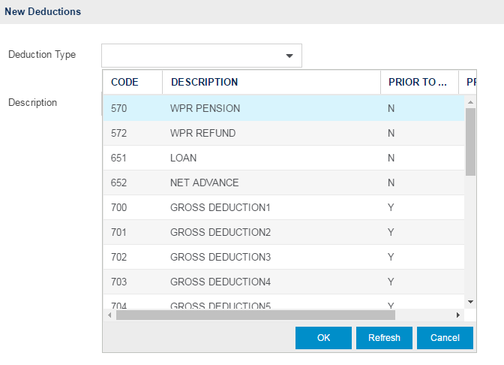Choose GROSS DEDUCTION3 code 702
The width and height of the screenshot is (504, 365).
284,257
